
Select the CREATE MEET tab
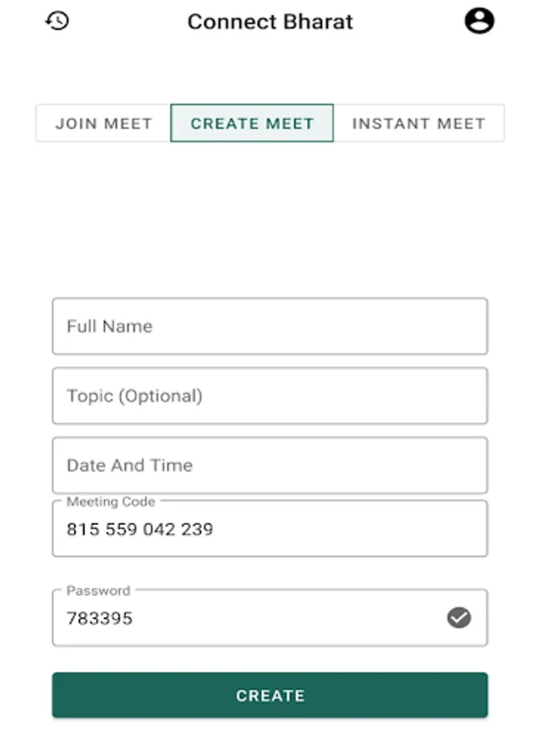click(252, 123)
